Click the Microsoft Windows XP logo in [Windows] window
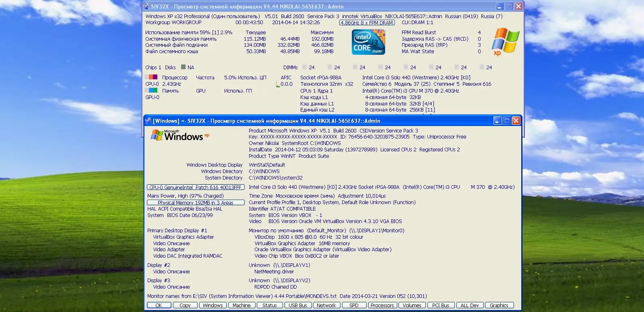 coord(180,135)
